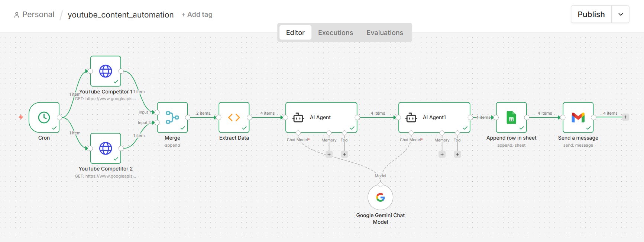
Task: Click the 4 items label after Extract Data
Action: (x=268, y=113)
